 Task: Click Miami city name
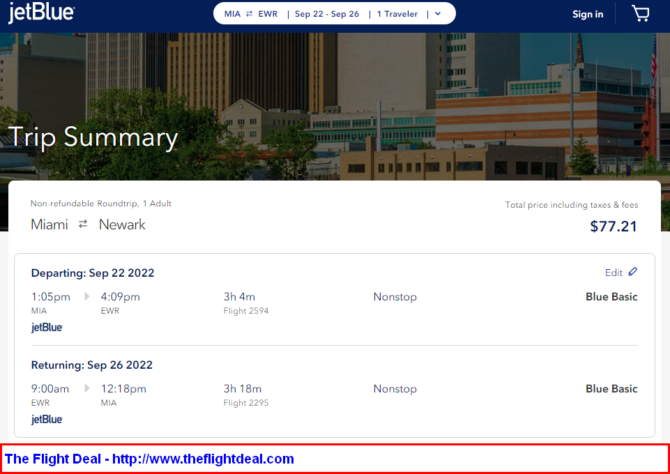49,224
